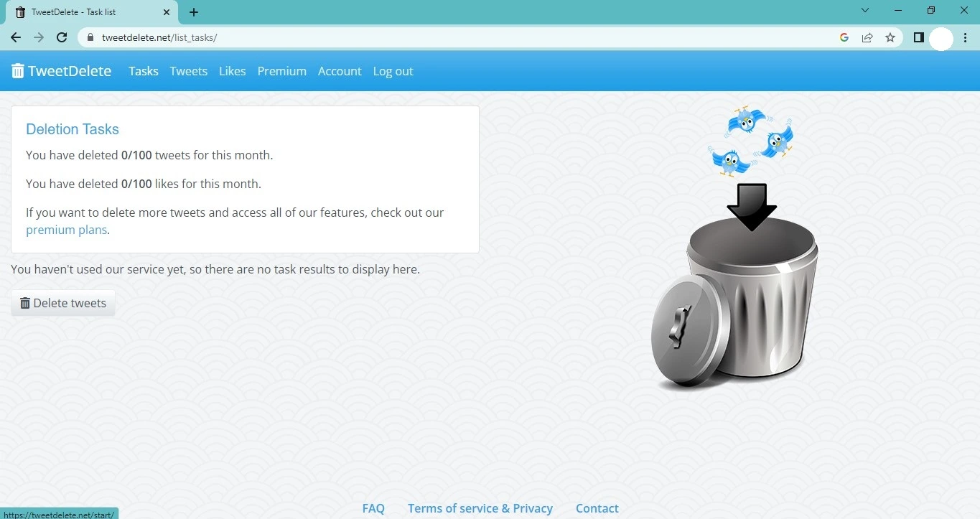Click the browser forward arrow
This screenshot has width=980, height=519.
[39, 37]
